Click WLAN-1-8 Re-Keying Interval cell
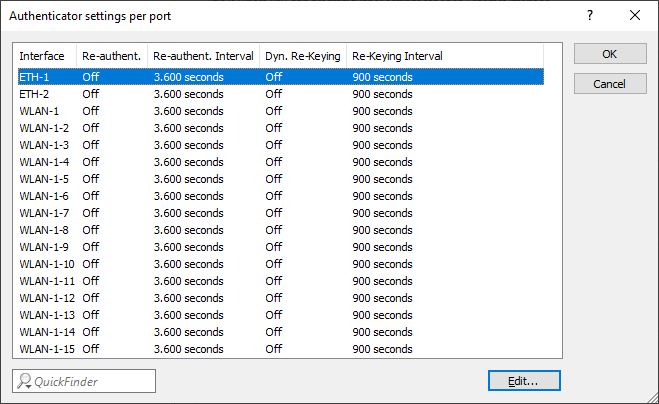The image size is (659, 404). [x=382, y=230]
